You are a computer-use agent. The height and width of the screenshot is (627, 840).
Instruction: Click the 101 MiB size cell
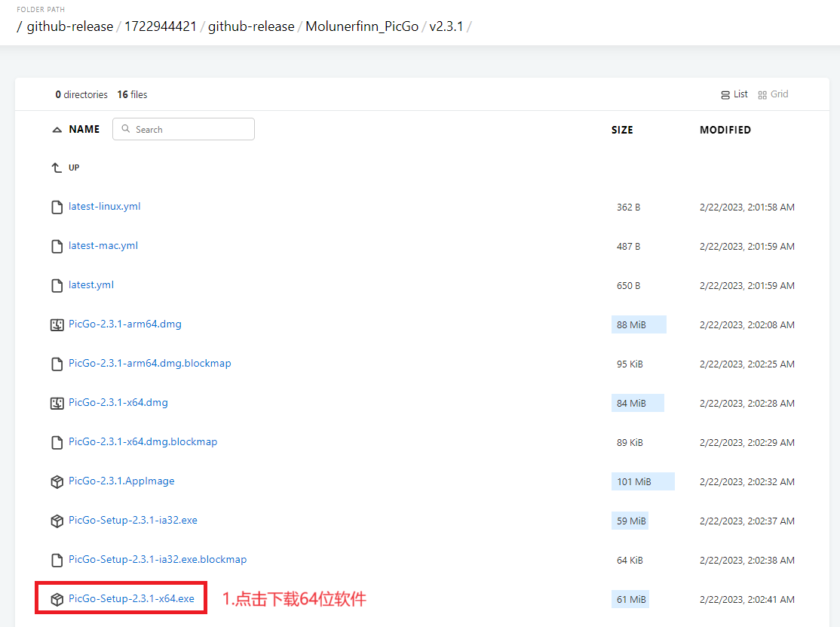[643, 481]
